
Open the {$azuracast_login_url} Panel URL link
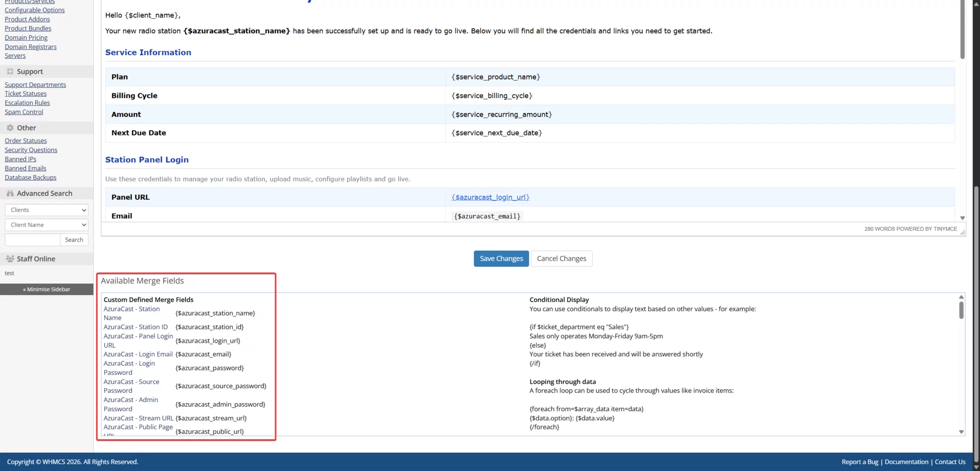coord(490,197)
